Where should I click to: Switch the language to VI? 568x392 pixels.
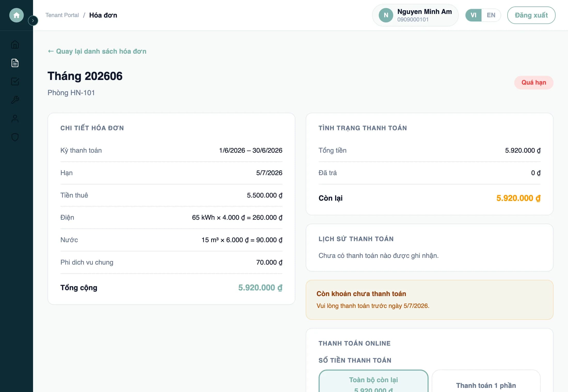[x=473, y=15]
